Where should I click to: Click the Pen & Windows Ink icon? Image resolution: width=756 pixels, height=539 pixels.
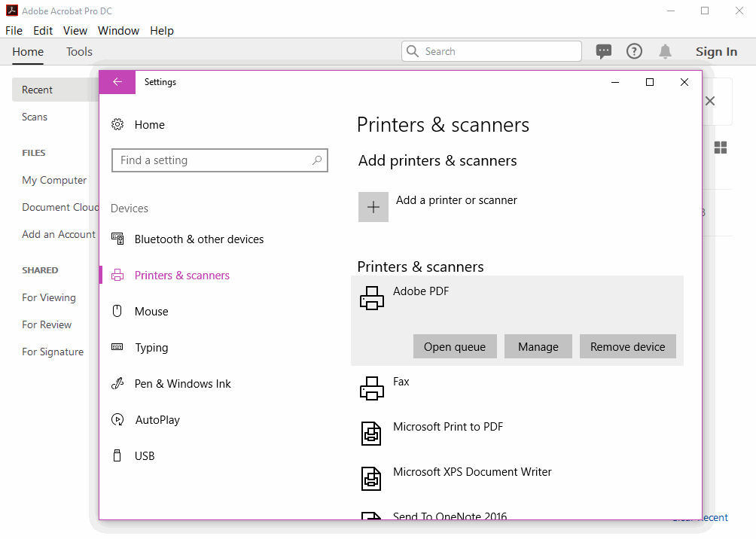tap(117, 383)
